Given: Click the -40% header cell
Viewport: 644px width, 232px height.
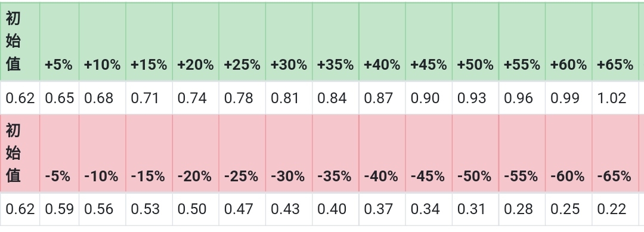Looking at the screenshot, I should click(382, 153).
